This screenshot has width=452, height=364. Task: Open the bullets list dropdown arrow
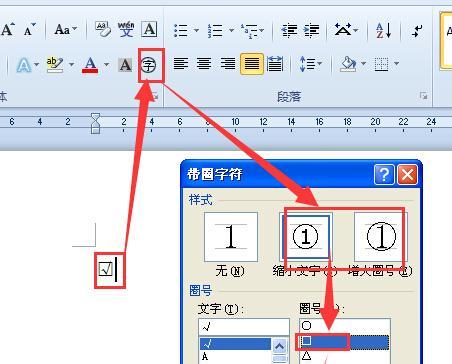[x=196, y=30]
